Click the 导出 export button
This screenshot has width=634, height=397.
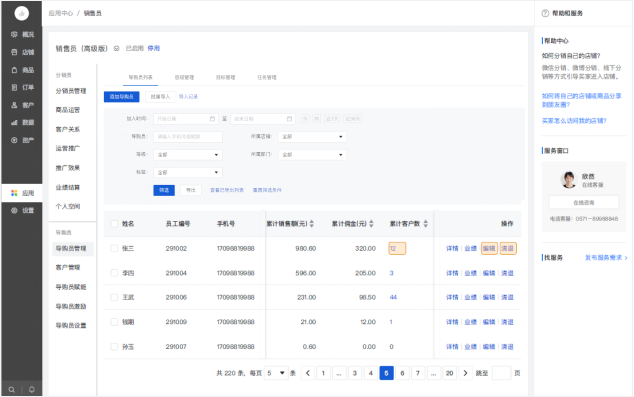point(190,190)
